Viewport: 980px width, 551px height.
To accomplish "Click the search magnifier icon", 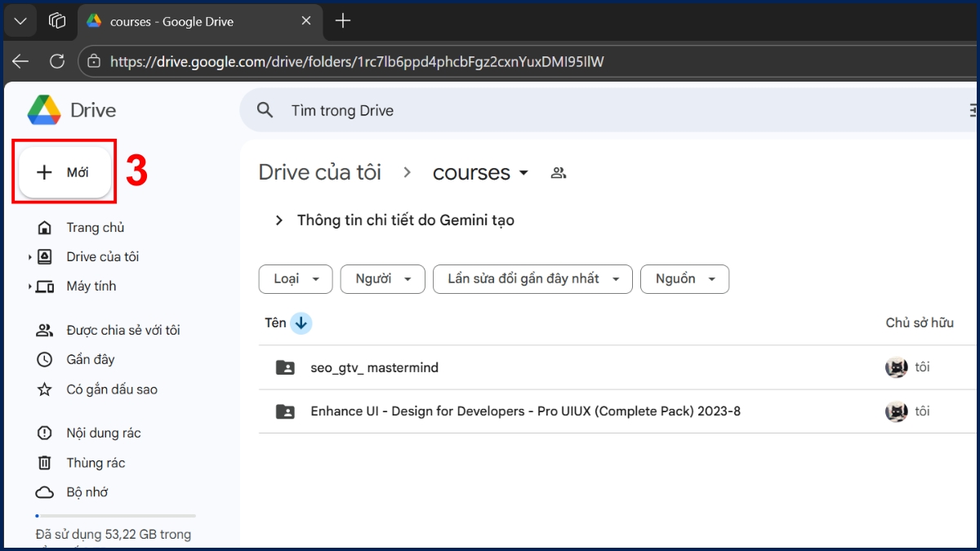I will pyautogui.click(x=265, y=110).
